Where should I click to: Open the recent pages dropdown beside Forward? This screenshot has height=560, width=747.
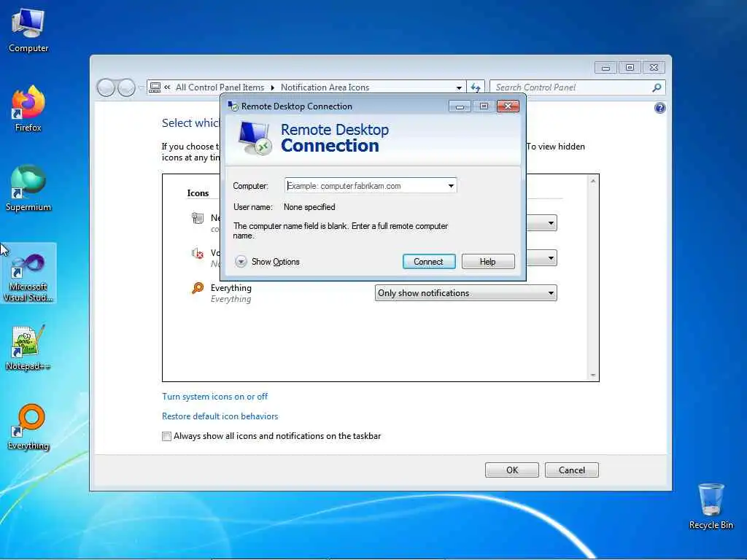141,87
